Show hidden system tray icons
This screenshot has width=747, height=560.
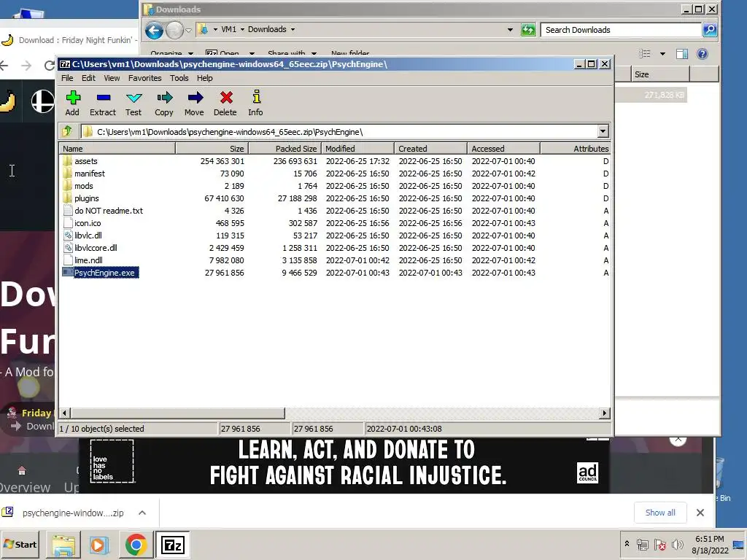click(627, 543)
